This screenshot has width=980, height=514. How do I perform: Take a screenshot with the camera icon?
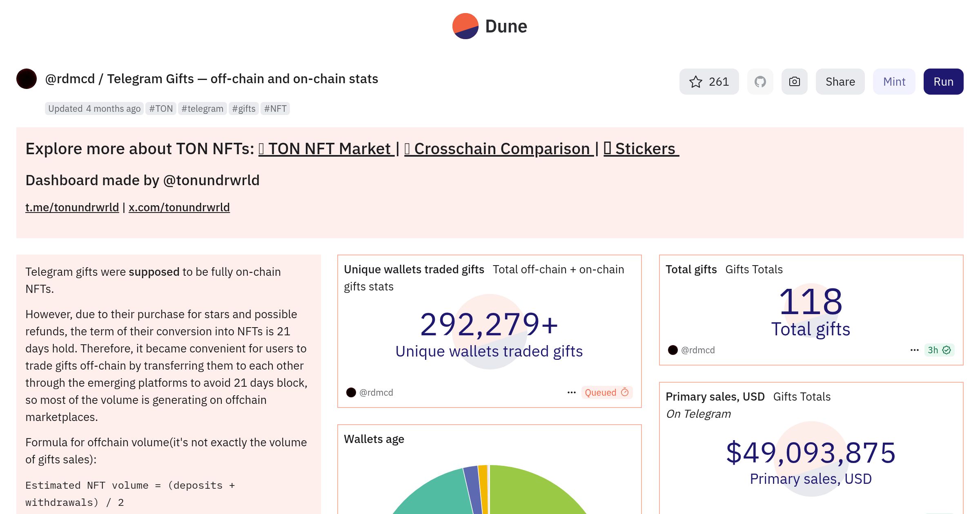[x=794, y=82]
